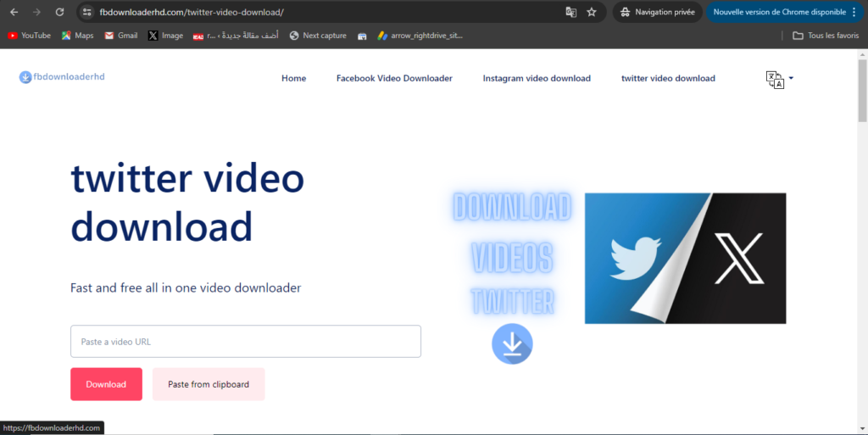Click Paste from clipboard button

click(x=209, y=384)
